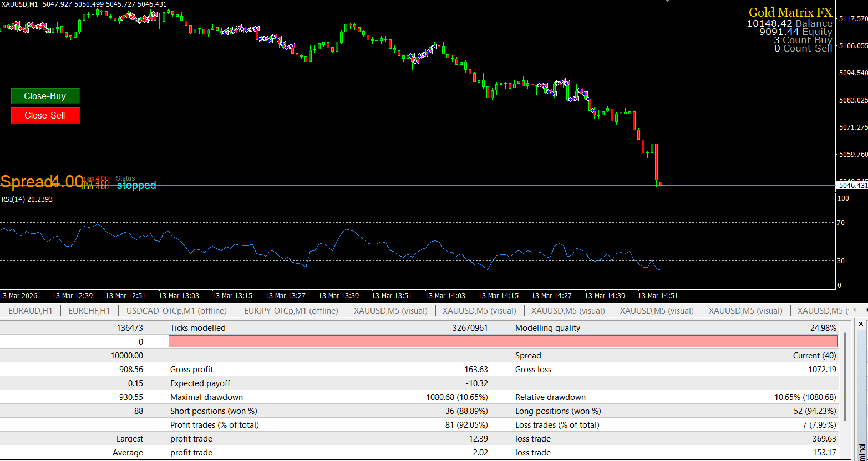Click the orange 'Spread' label on chart
The width and height of the screenshot is (868, 461).
coord(26,182)
